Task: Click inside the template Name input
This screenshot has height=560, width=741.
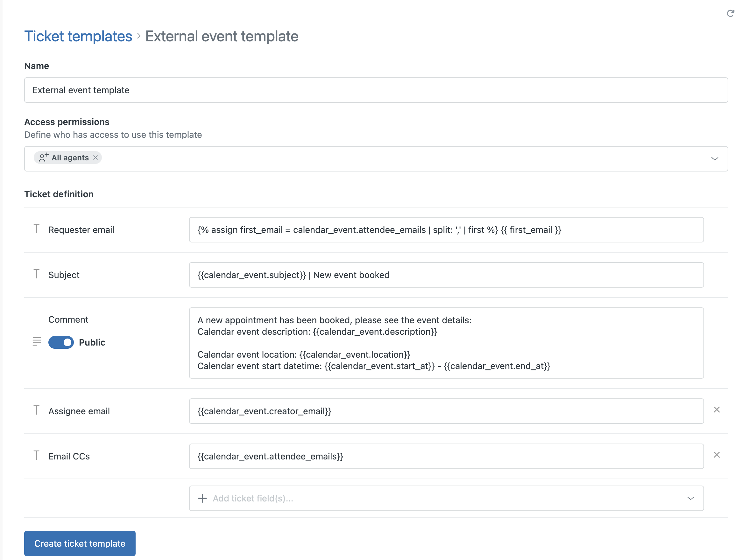Action: pos(369,90)
